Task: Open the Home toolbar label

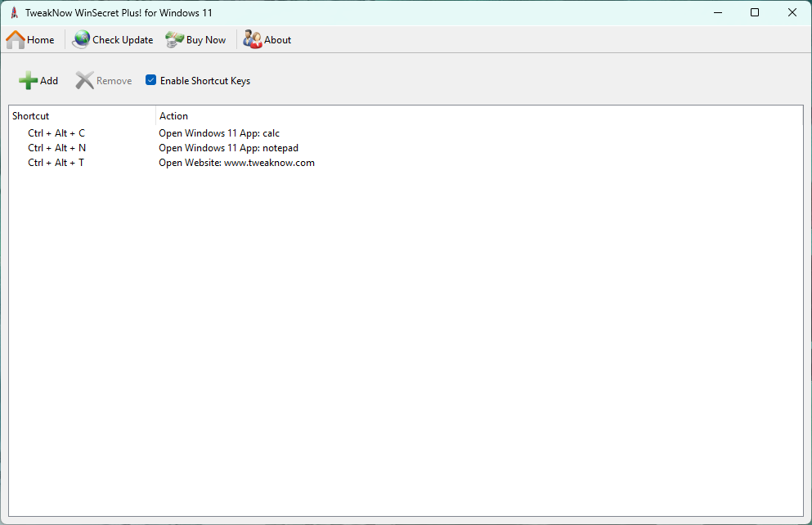Action: coord(40,40)
